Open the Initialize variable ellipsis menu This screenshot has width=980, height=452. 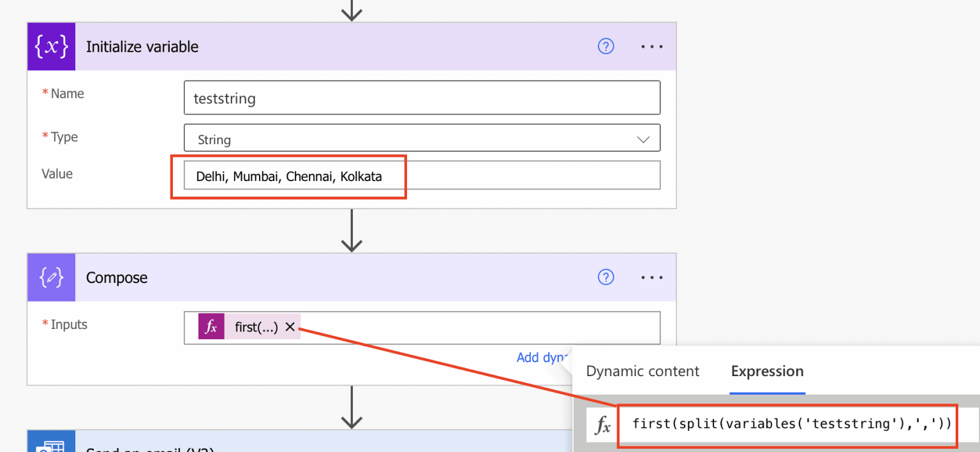click(x=651, y=46)
